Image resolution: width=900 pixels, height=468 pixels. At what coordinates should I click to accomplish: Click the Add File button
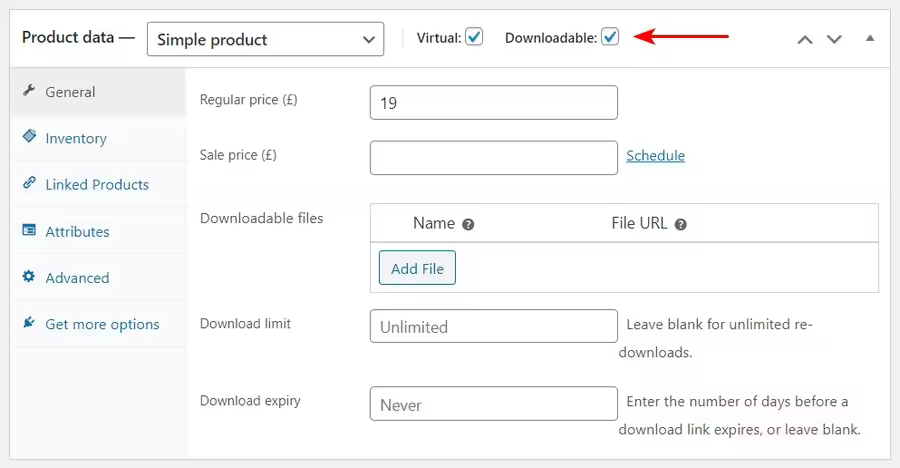417,268
